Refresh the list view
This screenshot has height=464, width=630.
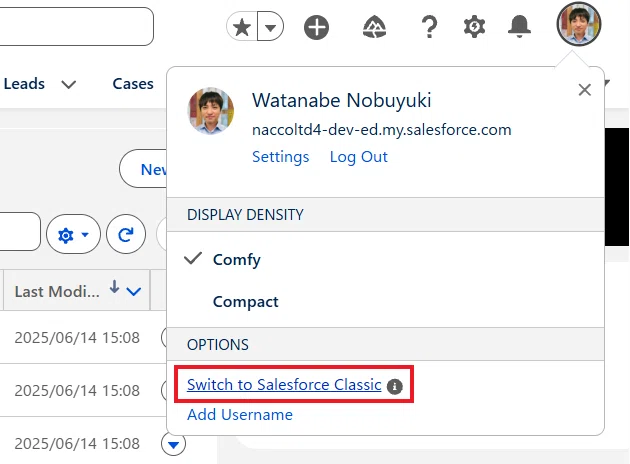pyautogui.click(x=126, y=234)
